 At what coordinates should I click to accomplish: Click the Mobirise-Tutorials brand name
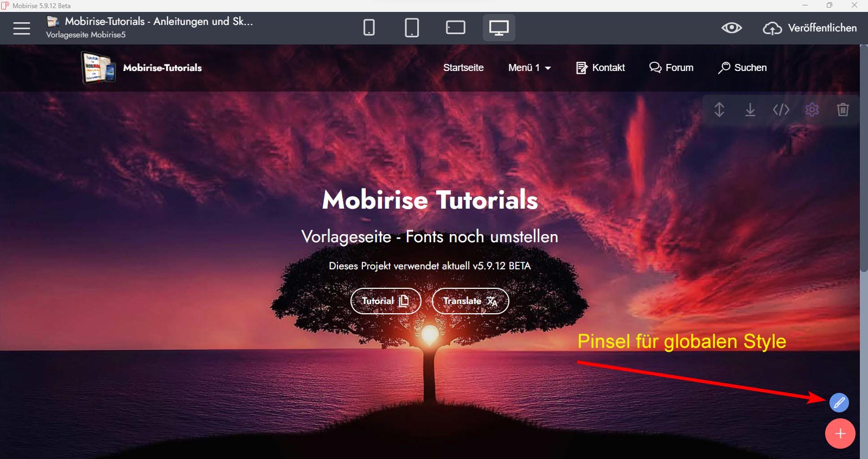162,68
